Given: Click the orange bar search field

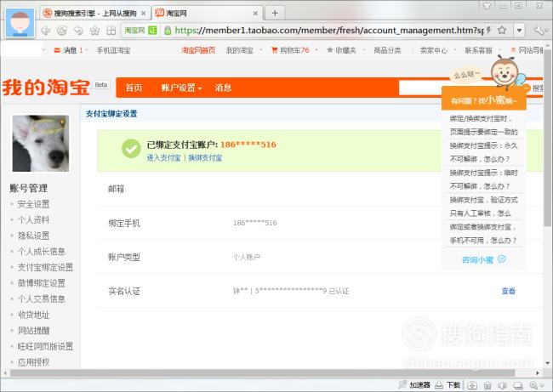Looking at the screenshot, I should (x=420, y=88).
